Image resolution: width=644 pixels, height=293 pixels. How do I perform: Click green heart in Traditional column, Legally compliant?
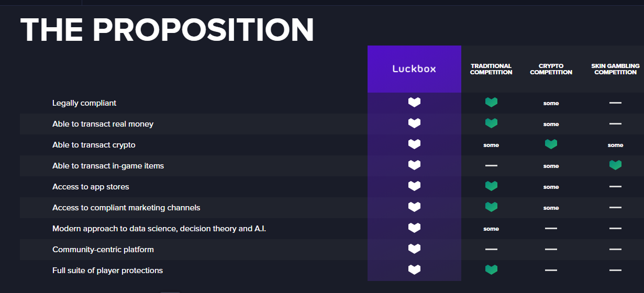491,103
